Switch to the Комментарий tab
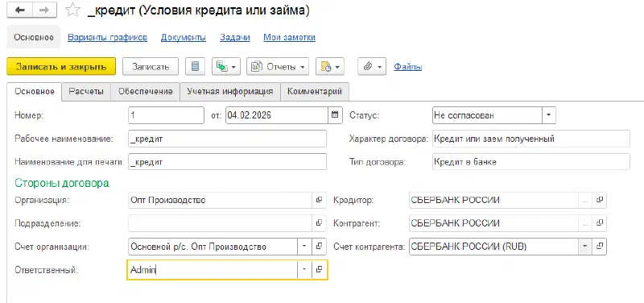Viewport: 644px width, 303px height. click(x=315, y=92)
